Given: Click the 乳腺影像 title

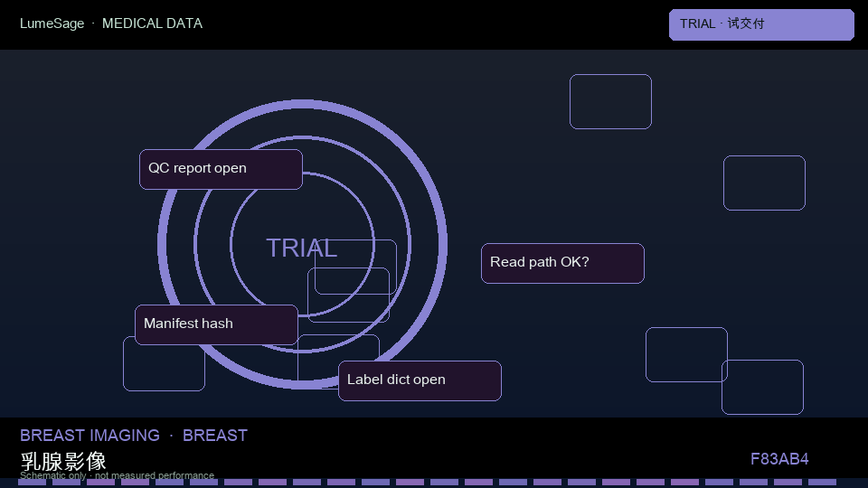Looking at the screenshot, I should [63, 460].
